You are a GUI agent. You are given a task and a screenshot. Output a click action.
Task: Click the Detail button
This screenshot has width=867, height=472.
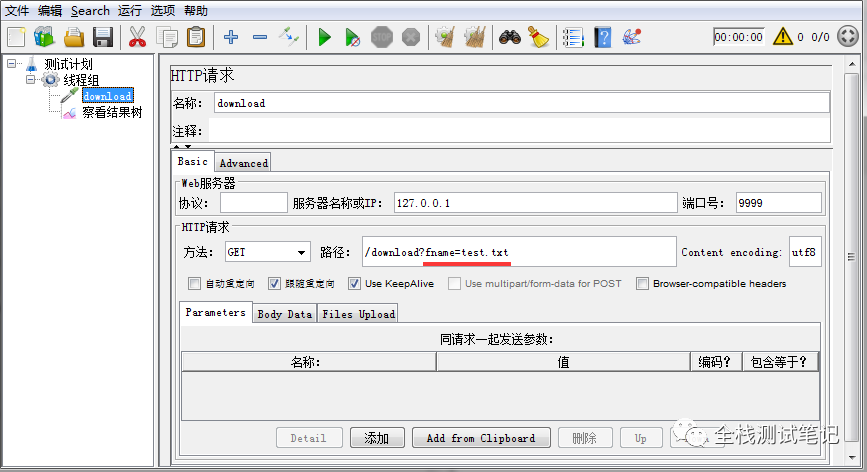(309, 438)
